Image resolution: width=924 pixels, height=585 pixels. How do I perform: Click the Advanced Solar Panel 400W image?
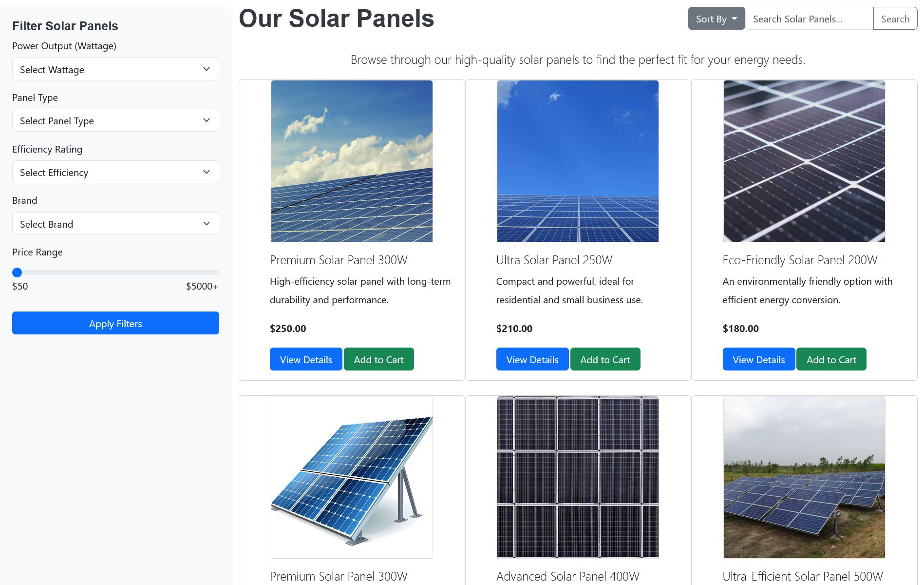pyautogui.click(x=578, y=477)
